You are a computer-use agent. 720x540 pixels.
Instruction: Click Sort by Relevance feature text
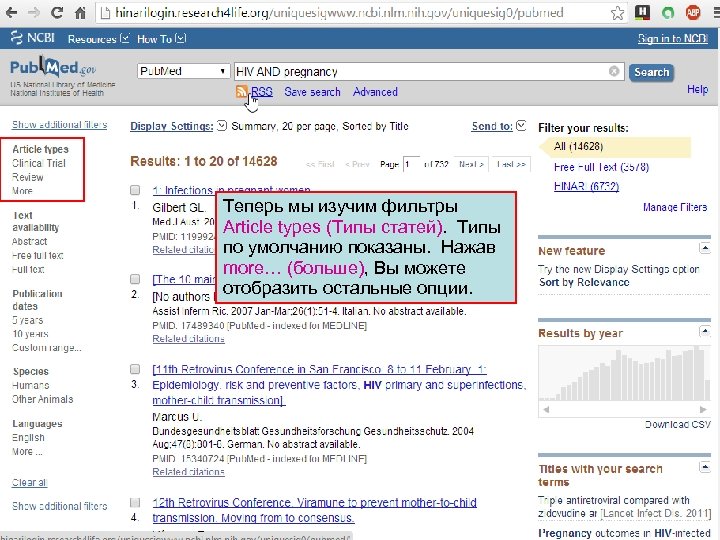click(584, 282)
